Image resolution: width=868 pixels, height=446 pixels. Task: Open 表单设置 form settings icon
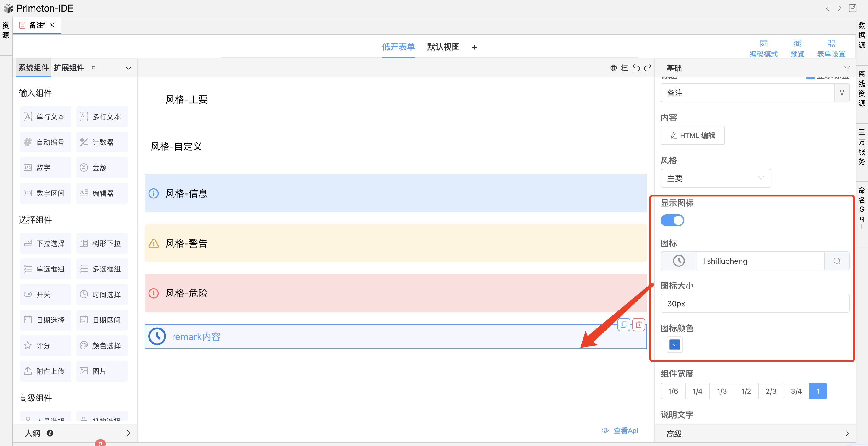click(x=831, y=44)
